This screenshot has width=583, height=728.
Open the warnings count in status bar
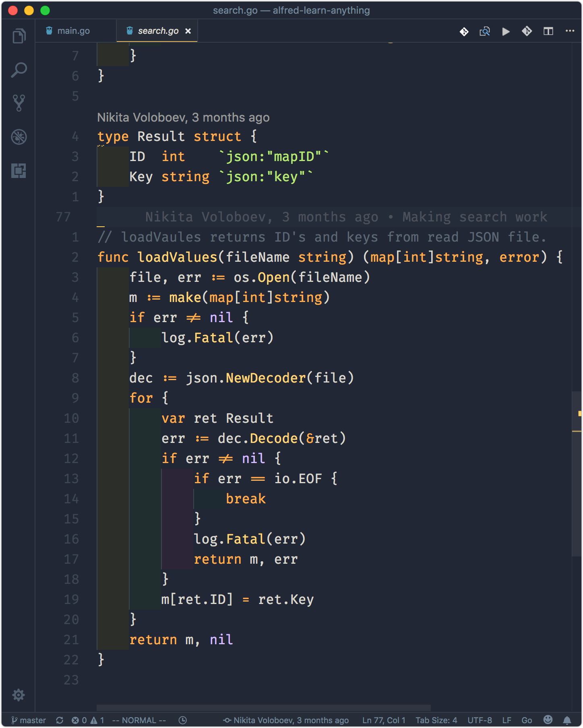pyautogui.click(x=97, y=720)
